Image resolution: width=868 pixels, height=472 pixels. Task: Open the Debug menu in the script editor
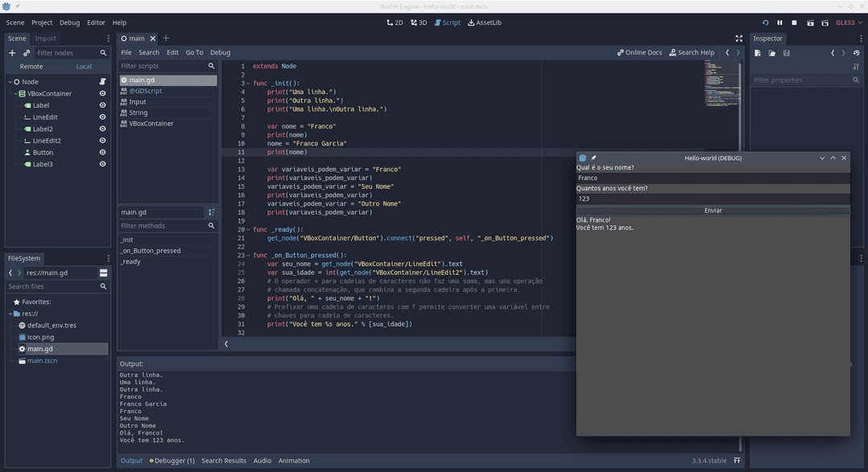pyautogui.click(x=219, y=52)
